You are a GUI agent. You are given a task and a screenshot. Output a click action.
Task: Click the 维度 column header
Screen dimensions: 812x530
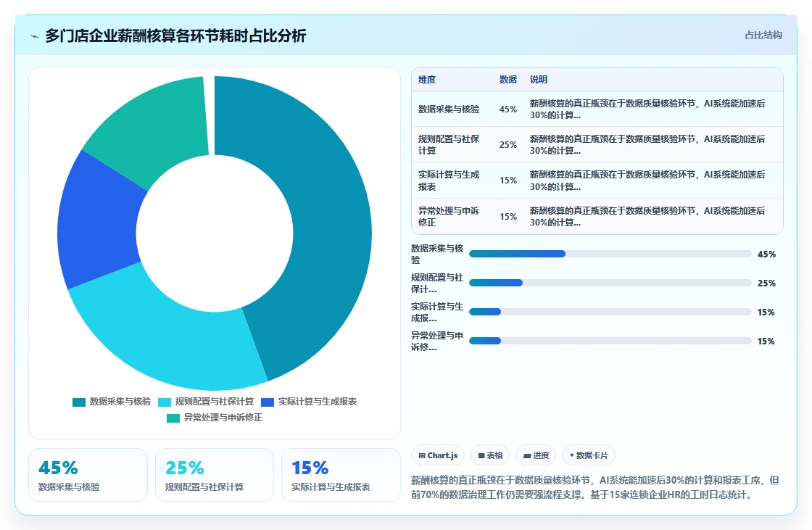coord(427,79)
